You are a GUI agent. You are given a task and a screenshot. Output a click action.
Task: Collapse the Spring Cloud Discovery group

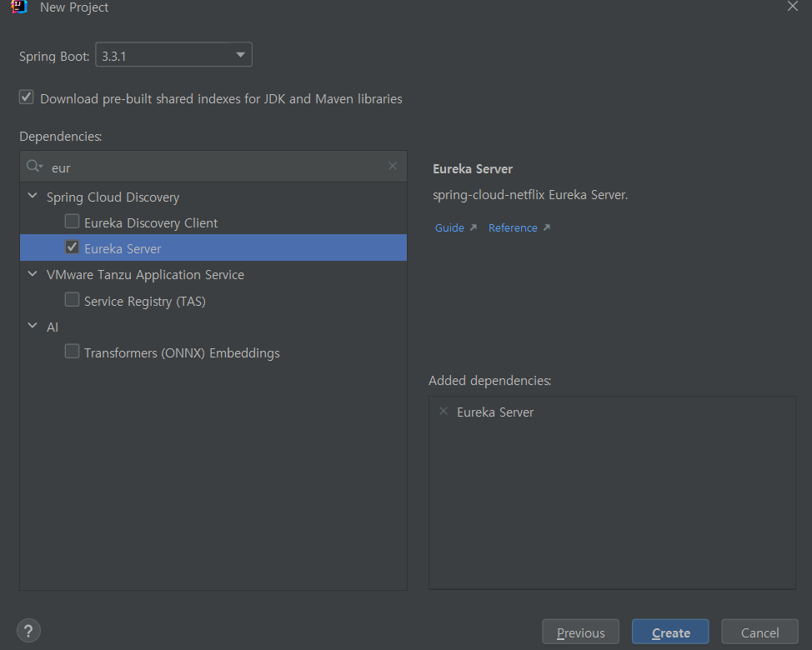point(33,196)
